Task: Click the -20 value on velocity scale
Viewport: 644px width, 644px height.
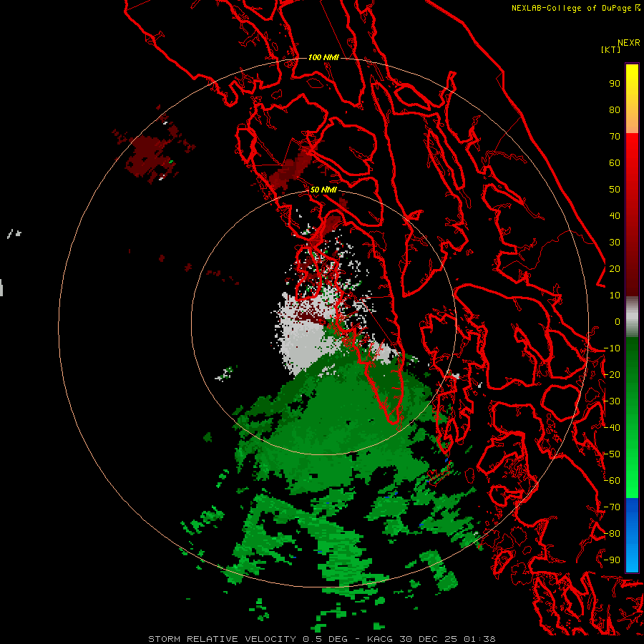Action: tap(612, 374)
